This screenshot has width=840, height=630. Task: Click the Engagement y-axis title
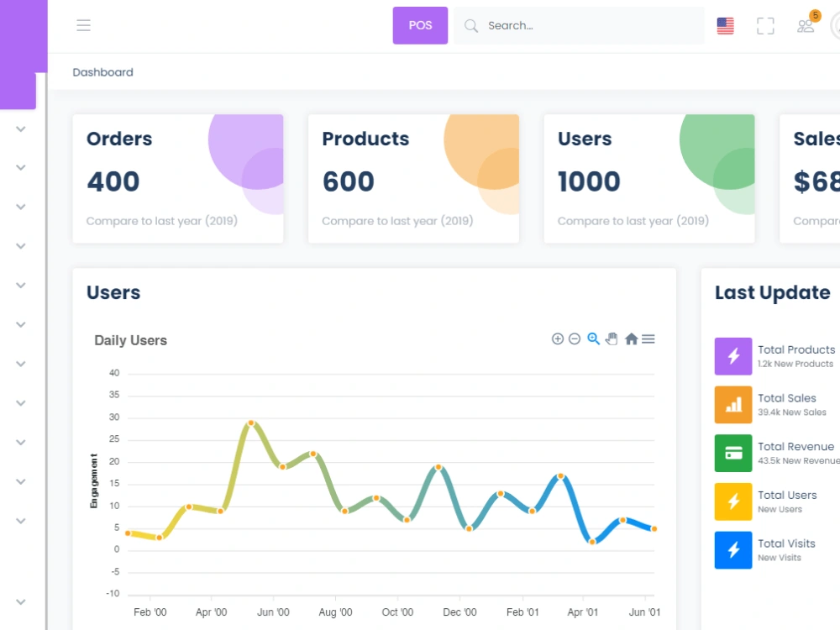pos(94,480)
